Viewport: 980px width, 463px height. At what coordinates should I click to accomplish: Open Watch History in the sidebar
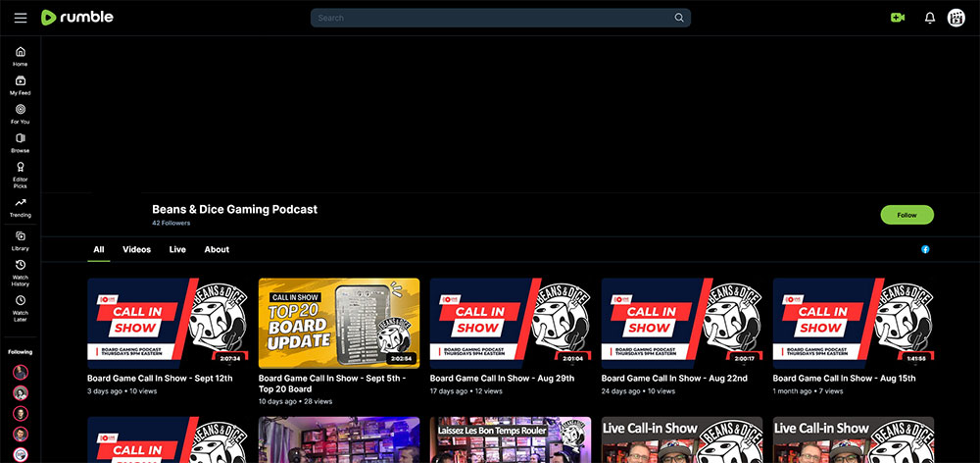point(21,274)
